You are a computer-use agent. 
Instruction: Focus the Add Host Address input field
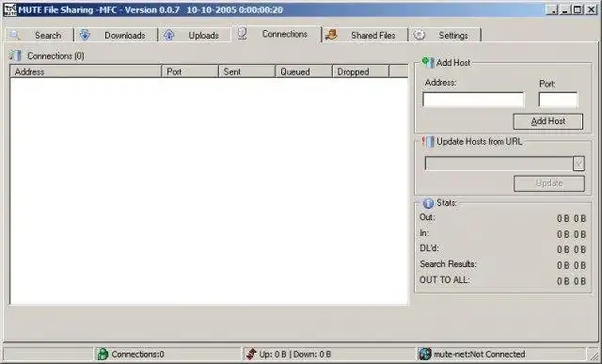pos(473,100)
